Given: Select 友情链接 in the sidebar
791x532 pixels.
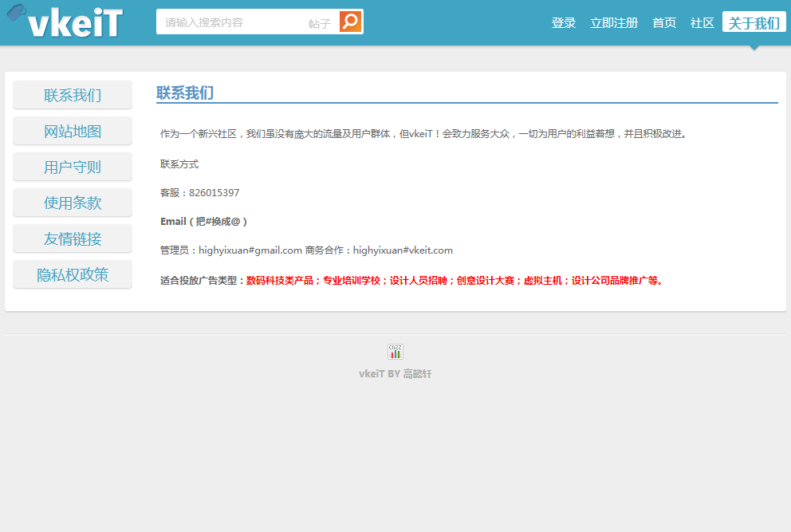Looking at the screenshot, I should coord(73,238).
